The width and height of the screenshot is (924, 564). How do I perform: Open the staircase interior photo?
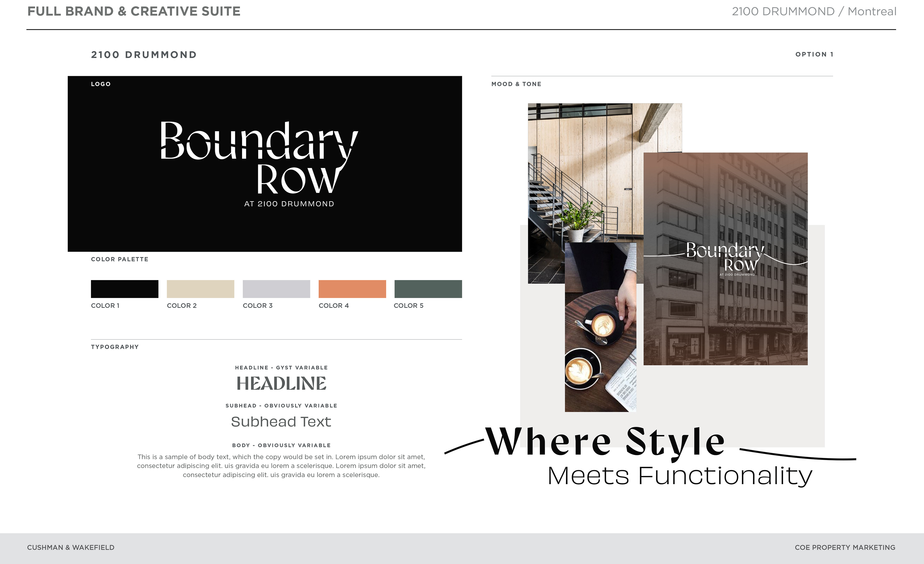(x=585, y=169)
